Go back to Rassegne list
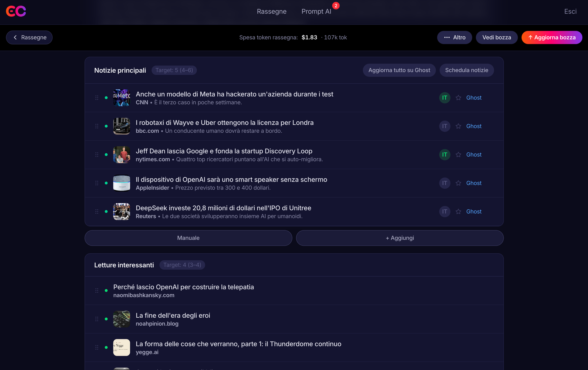 pyautogui.click(x=29, y=37)
